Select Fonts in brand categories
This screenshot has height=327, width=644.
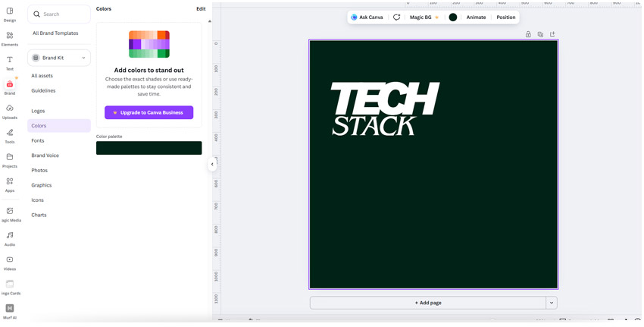(38, 140)
